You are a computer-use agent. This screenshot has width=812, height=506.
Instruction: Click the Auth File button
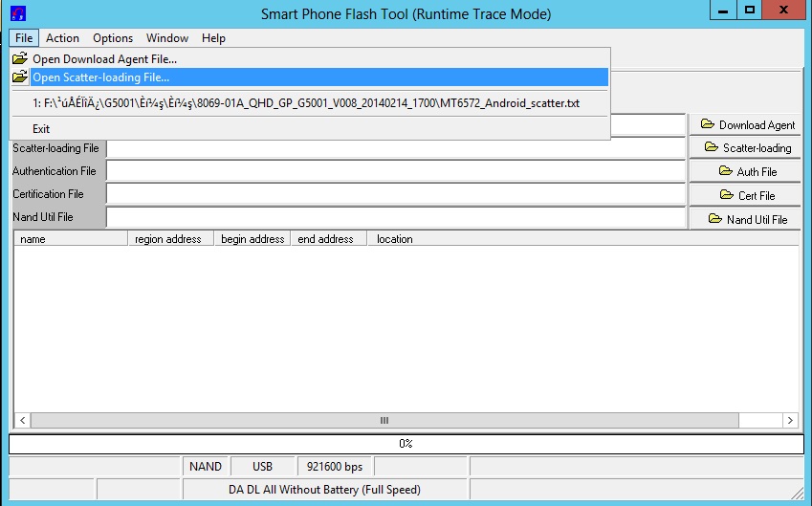tap(745, 171)
